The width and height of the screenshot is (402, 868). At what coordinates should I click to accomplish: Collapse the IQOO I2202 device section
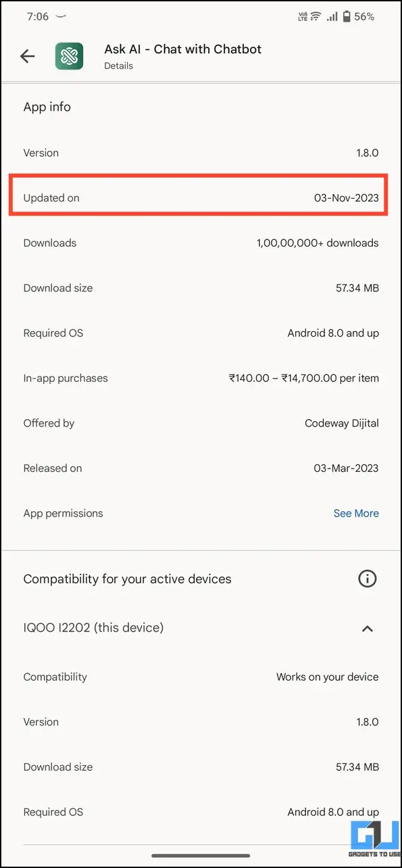[x=367, y=628]
